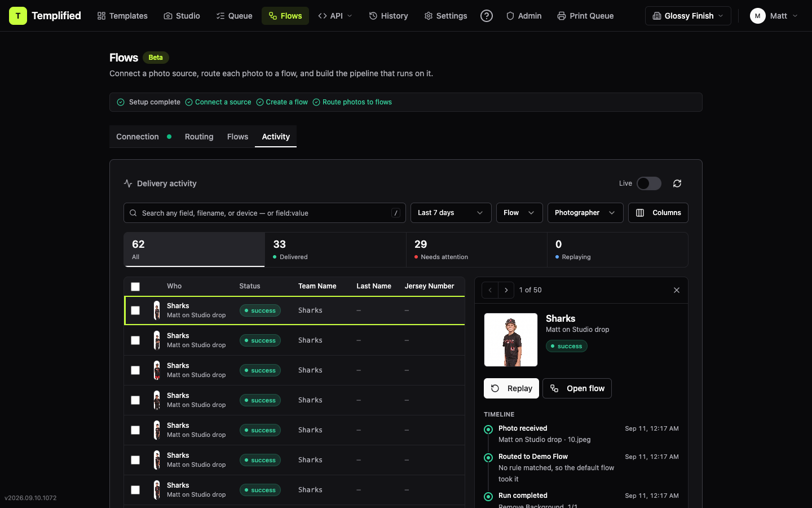Click the search magnifier icon
The width and height of the screenshot is (812, 508).
133,213
